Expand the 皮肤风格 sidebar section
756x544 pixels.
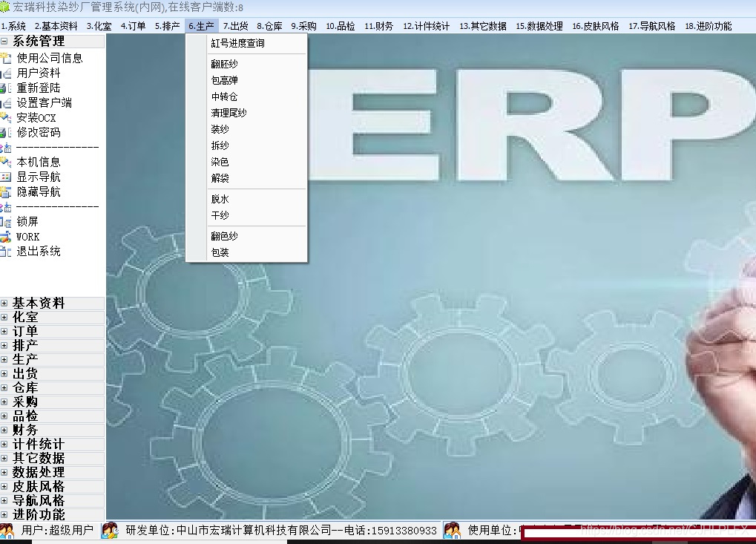[4, 486]
